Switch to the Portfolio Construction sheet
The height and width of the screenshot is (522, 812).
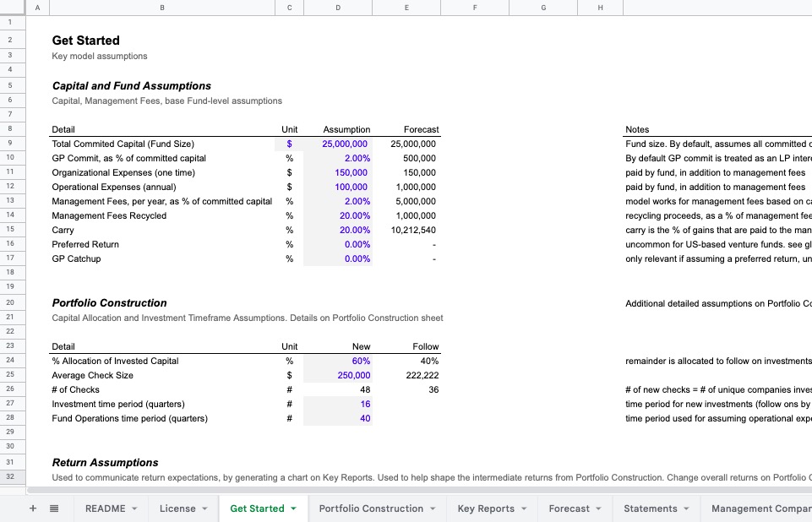pos(371,508)
